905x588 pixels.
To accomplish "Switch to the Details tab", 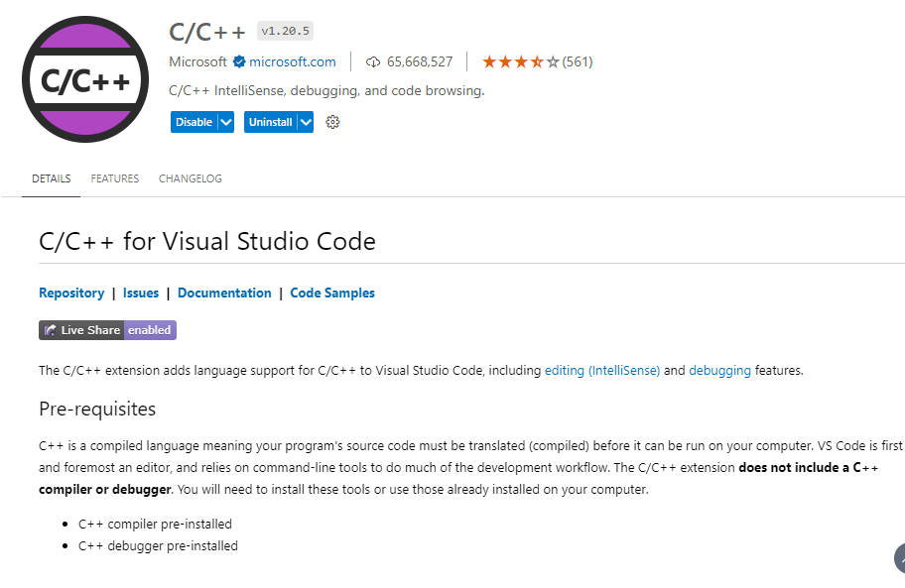I will pos(52,178).
